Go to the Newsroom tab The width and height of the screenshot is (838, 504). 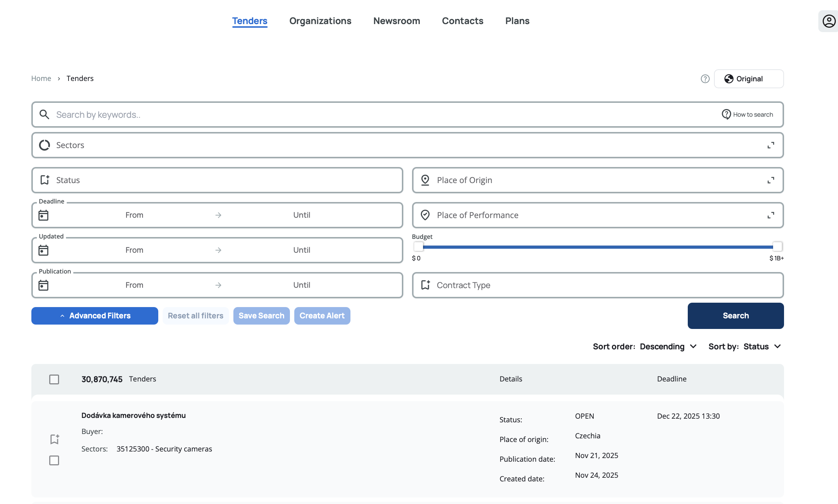(396, 21)
